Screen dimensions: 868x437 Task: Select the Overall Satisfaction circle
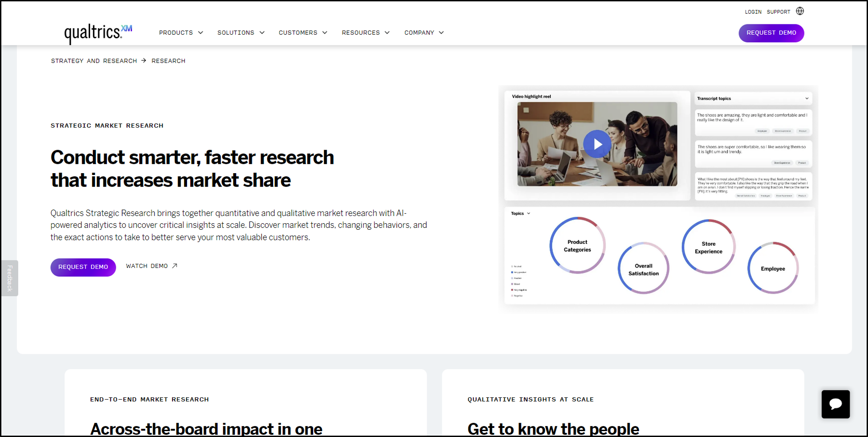pos(644,269)
